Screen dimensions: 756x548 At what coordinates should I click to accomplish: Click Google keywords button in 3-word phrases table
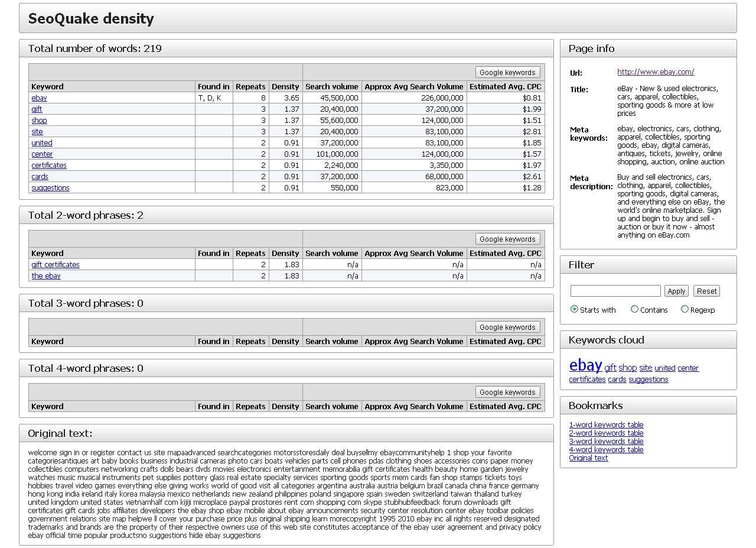coord(507,327)
